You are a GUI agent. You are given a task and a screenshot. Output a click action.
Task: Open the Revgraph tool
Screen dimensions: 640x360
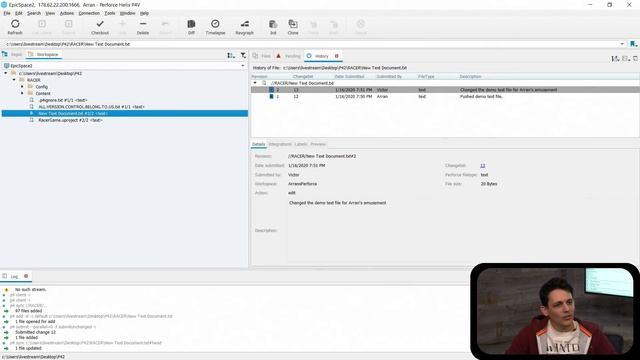click(x=244, y=27)
